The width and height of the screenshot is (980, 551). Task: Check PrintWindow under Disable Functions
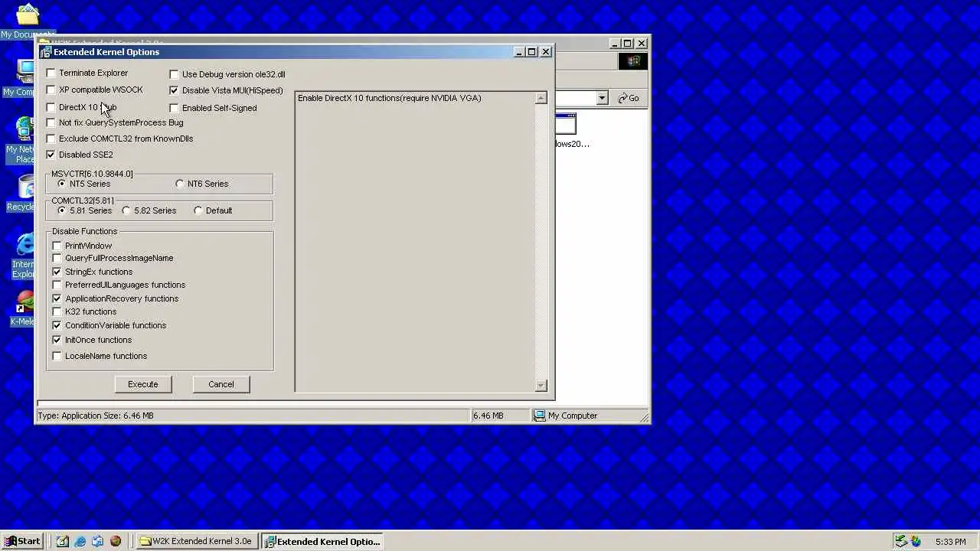[57, 246]
